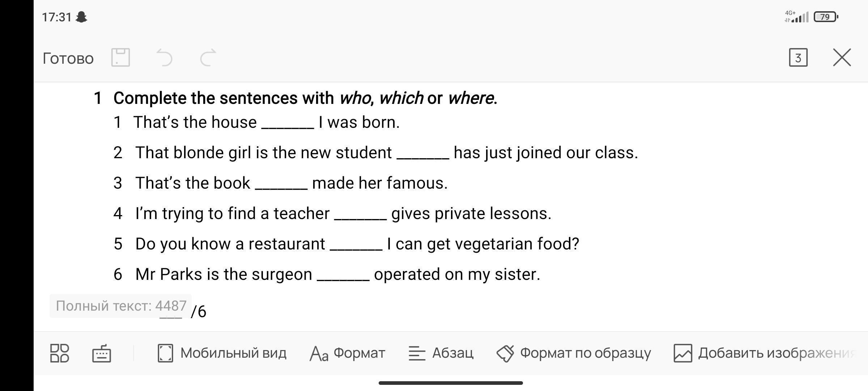Select Формат по образцу tool
Viewport: 868px width, 391px height.
(574, 353)
